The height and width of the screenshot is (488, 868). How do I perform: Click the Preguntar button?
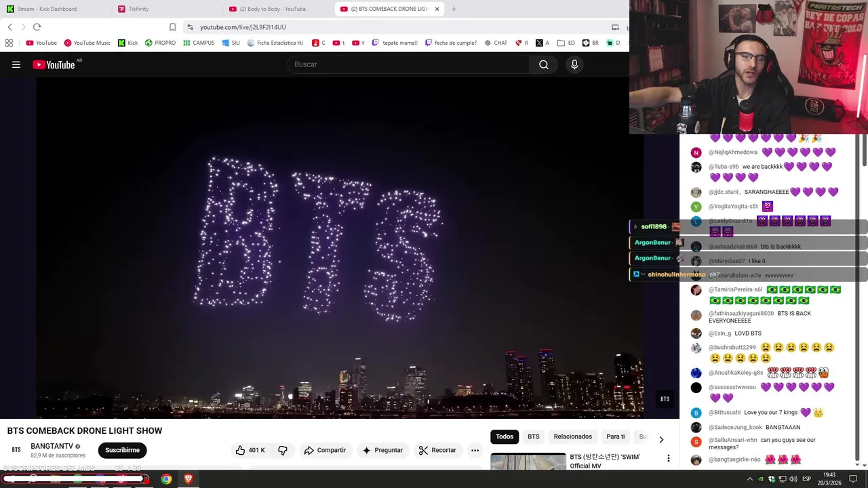tap(382, 450)
